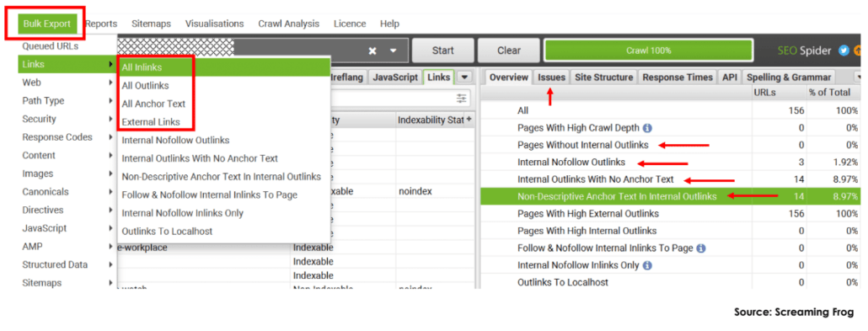Expand the Security submenu arrow

111,119
